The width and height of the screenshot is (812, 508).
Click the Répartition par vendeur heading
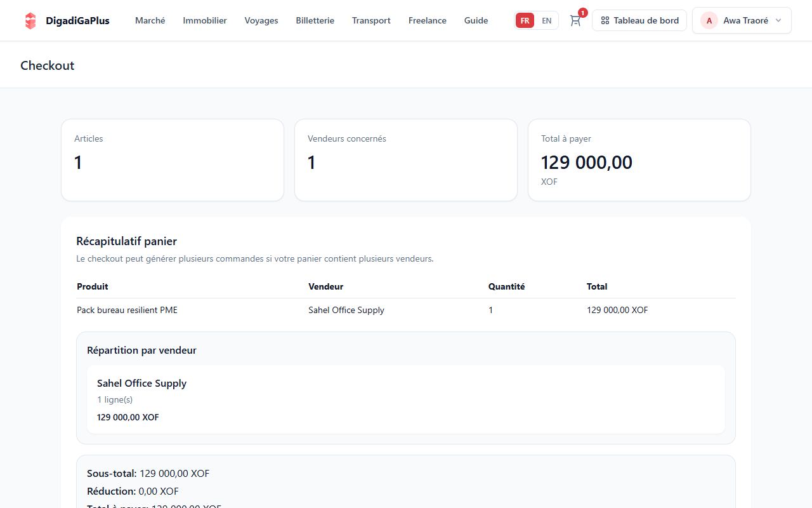141,350
